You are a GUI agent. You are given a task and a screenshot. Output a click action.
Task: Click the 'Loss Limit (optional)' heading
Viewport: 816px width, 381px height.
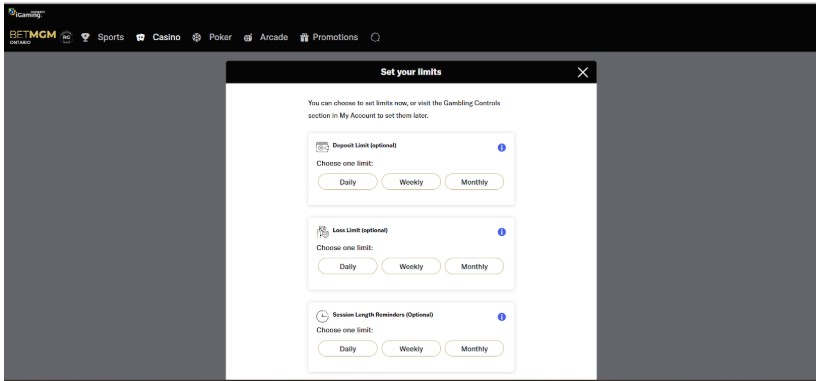click(x=360, y=230)
